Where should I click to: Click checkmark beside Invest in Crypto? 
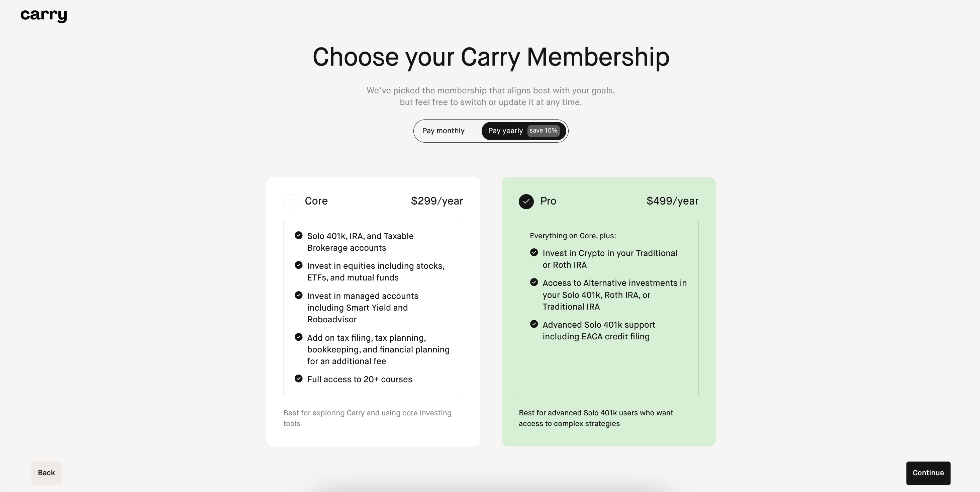[534, 252]
